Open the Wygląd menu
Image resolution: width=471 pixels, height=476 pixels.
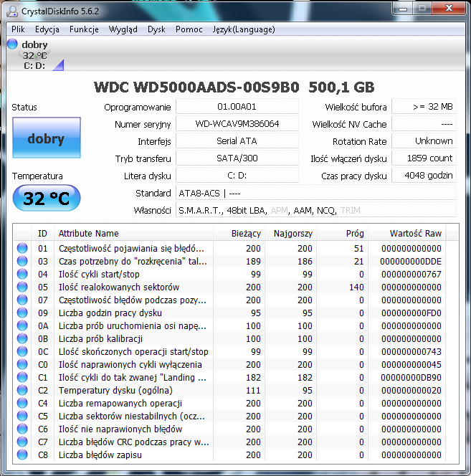(x=123, y=29)
